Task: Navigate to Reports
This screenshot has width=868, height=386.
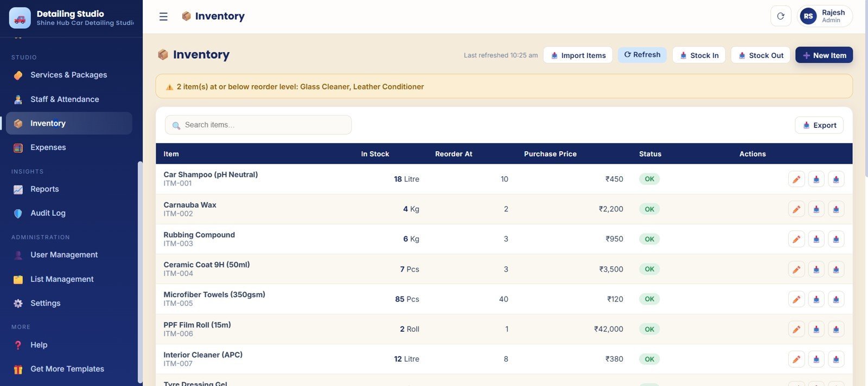Action: (69, 189)
